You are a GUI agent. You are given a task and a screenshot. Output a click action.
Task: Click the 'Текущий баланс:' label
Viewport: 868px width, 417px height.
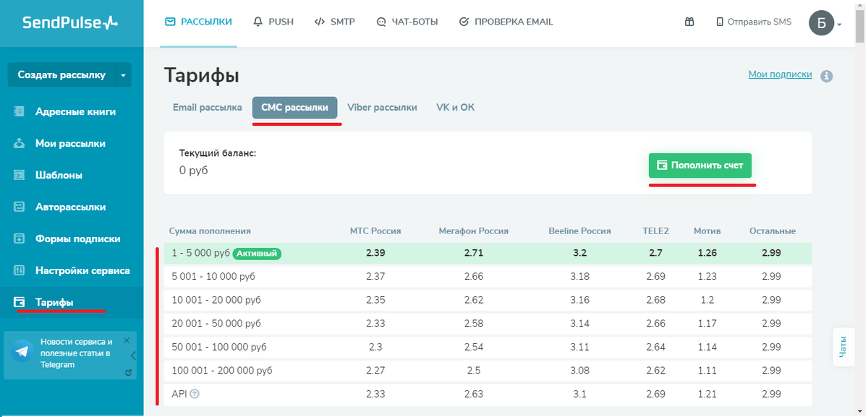click(x=218, y=153)
